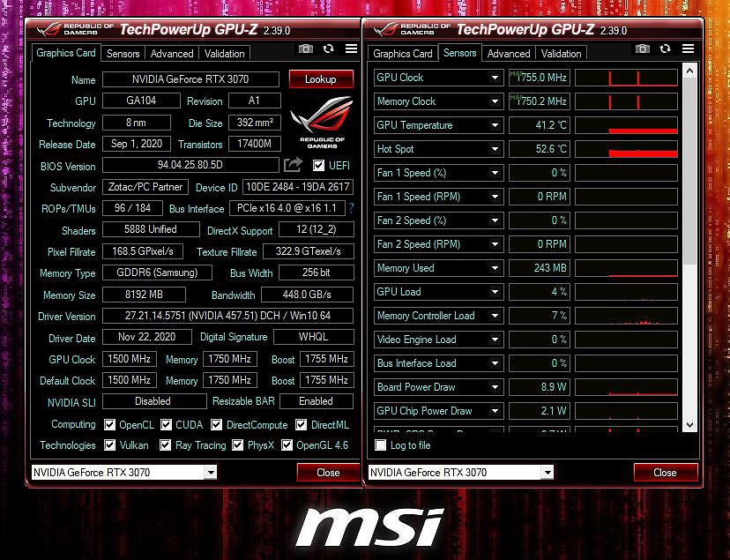Open Hot Spot sensor dropdown
Viewport: 730px width, 560px height.
[495, 149]
